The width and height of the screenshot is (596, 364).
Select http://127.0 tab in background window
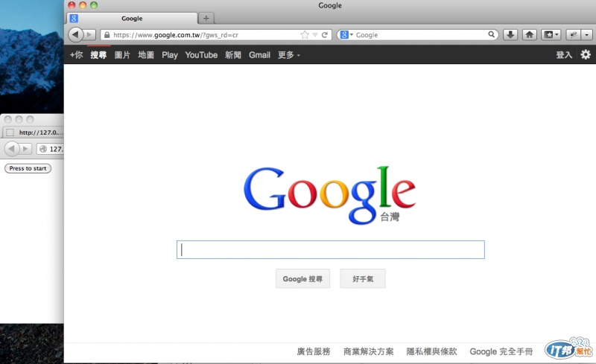point(34,132)
